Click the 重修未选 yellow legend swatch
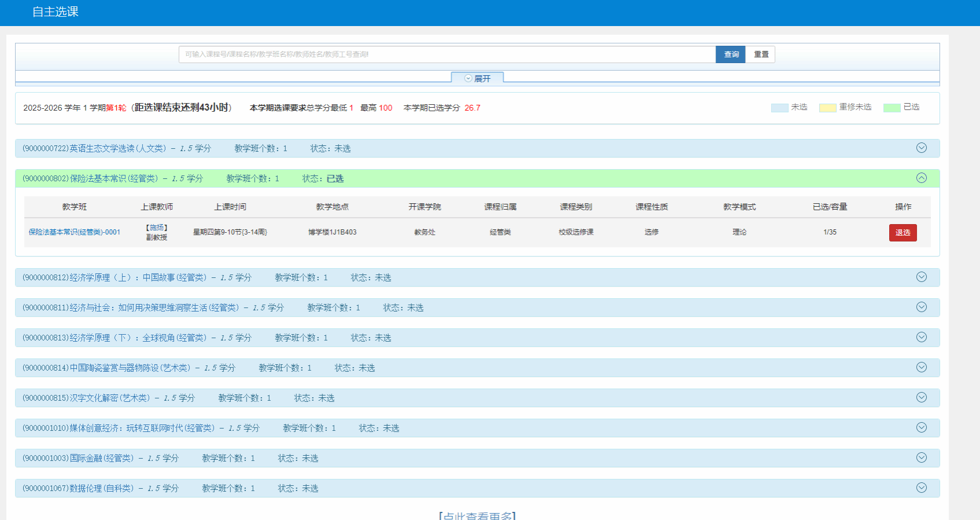The height and width of the screenshot is (520, 980). (x=827, y=108)
